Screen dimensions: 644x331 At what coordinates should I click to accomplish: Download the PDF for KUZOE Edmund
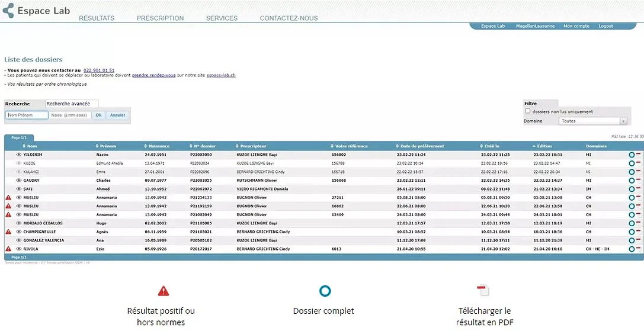(x=639, y=163)
